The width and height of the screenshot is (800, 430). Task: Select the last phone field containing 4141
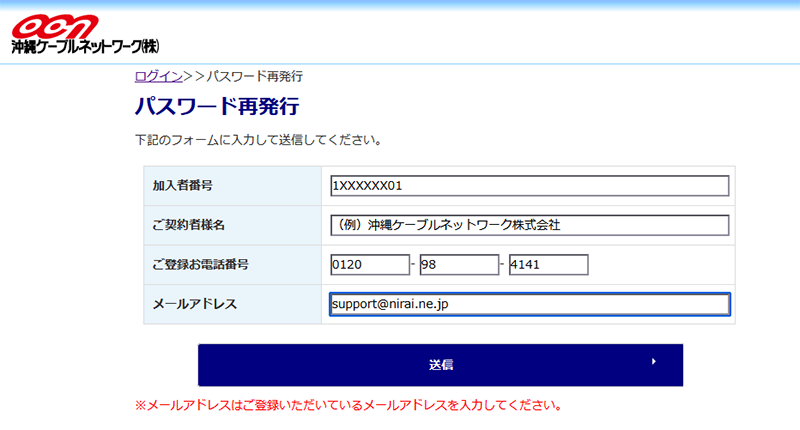click(547, 265)
